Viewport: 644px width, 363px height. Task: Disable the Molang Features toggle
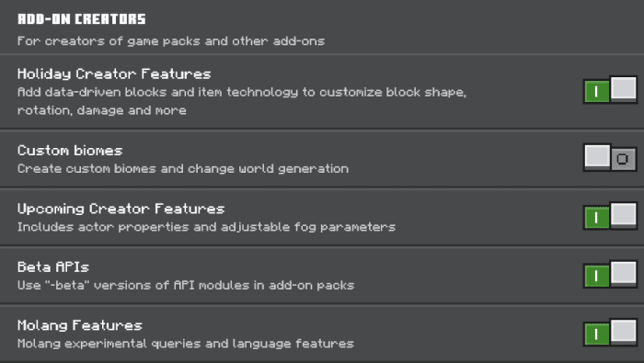610,333
